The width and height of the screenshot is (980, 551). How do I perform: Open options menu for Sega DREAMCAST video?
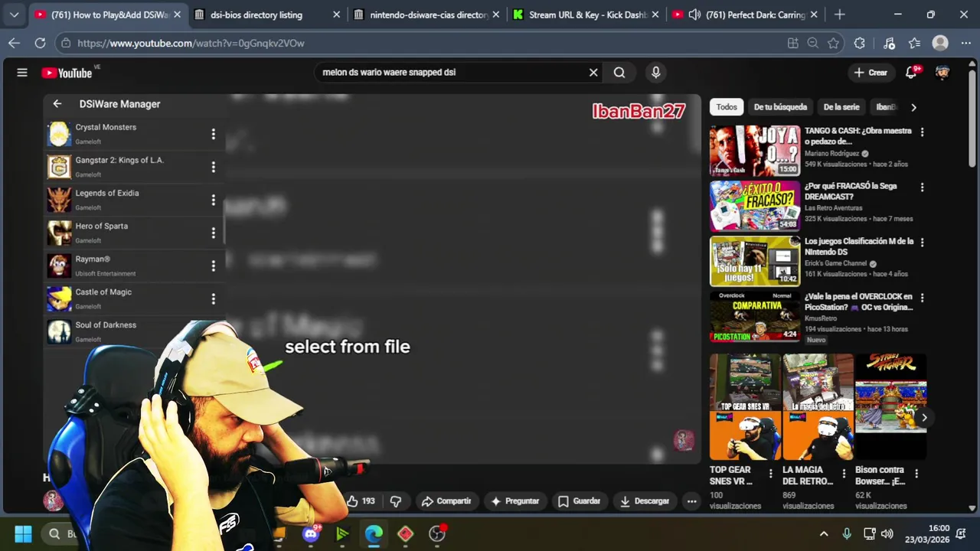point(922,187)
